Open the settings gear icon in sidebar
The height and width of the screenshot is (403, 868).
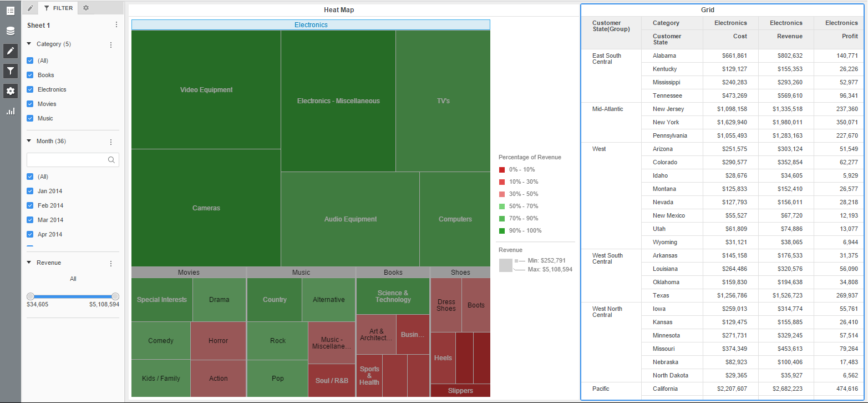tap(10, 90)
